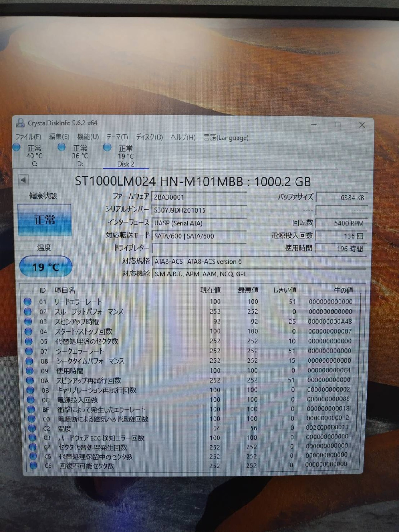Open the ヘルプ(H) menu

click(183, 138)
